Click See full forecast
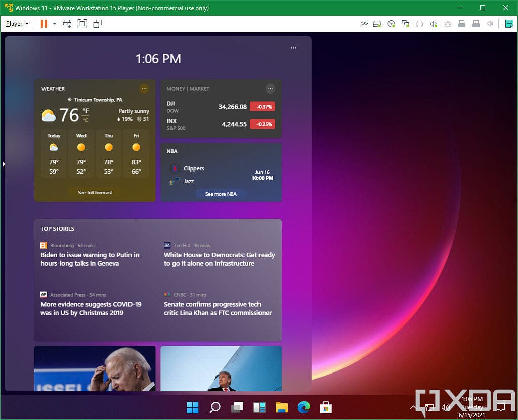The image size is (518, 420). click(94, 192)
